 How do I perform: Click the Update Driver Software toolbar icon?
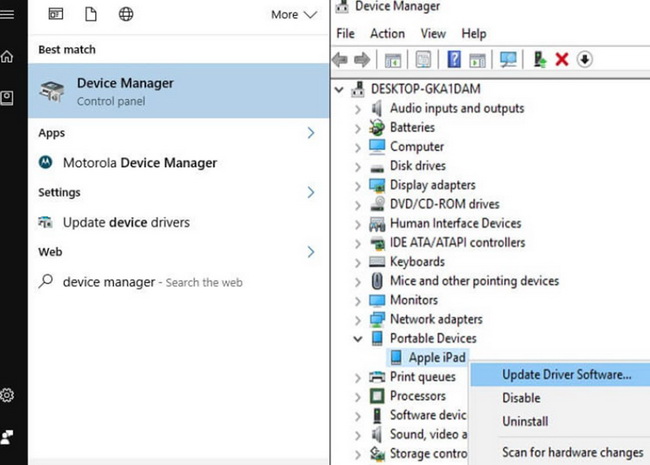(x=540, y=59)
